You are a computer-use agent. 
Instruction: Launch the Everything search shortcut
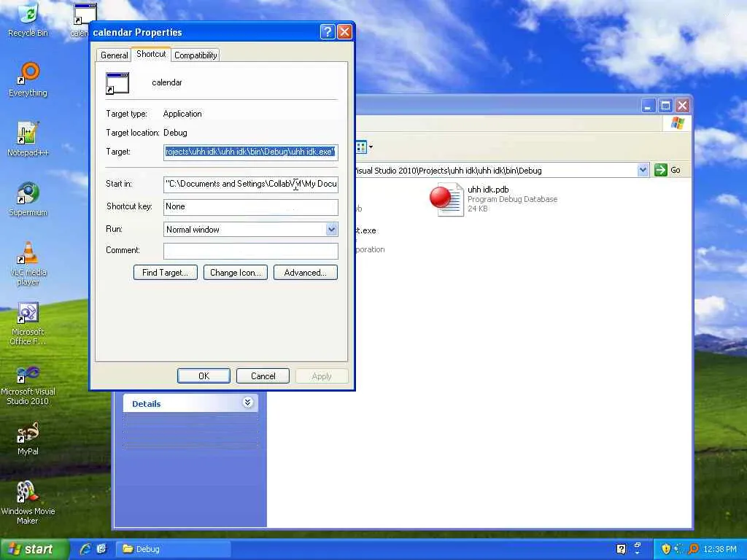(x=28, y=79)
